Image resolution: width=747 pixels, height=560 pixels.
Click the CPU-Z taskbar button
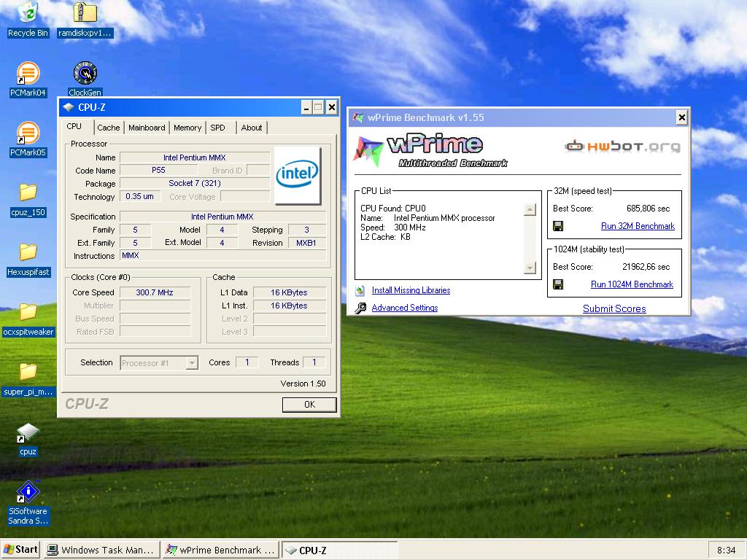tap(339, 550)
